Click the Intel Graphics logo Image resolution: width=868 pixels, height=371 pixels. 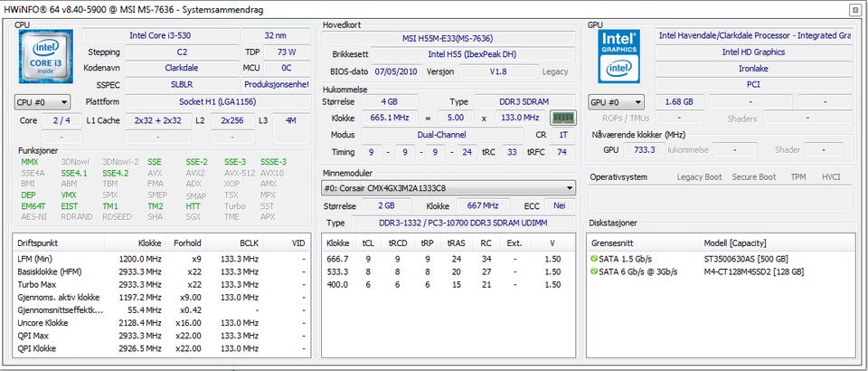(619, 57)
